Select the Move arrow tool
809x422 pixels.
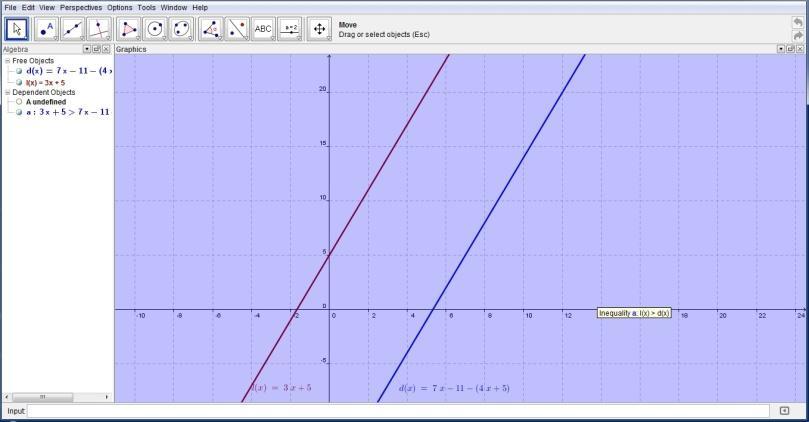point(17,29)
